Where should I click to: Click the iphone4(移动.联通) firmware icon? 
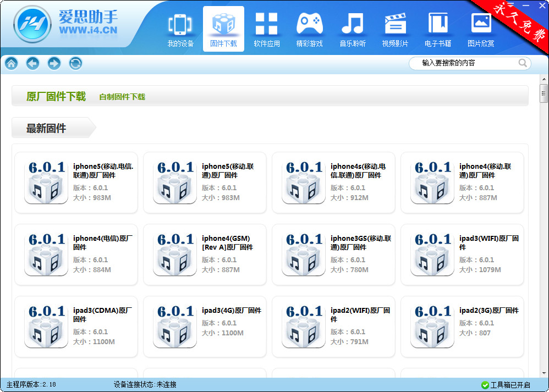click(432, 183)
